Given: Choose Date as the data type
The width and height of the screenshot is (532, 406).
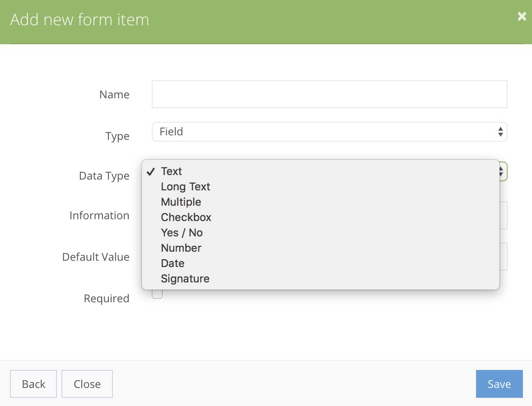Looking at the screenshot, I should tap(173, 263).
